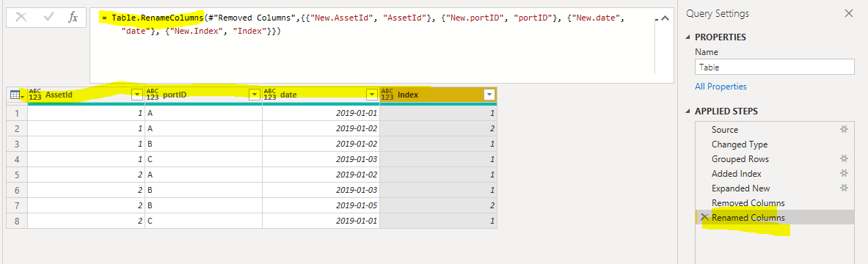Open the AssetId column filter dropdown

(136, 95)
